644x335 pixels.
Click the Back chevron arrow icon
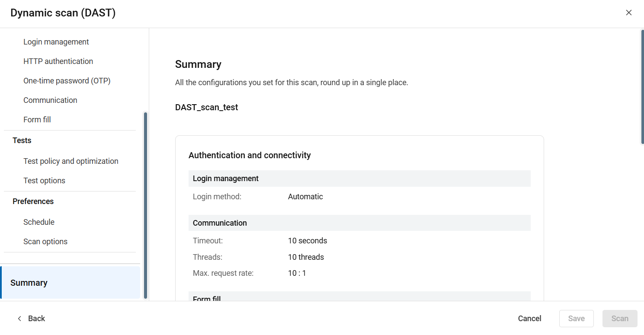click(19, 319)
